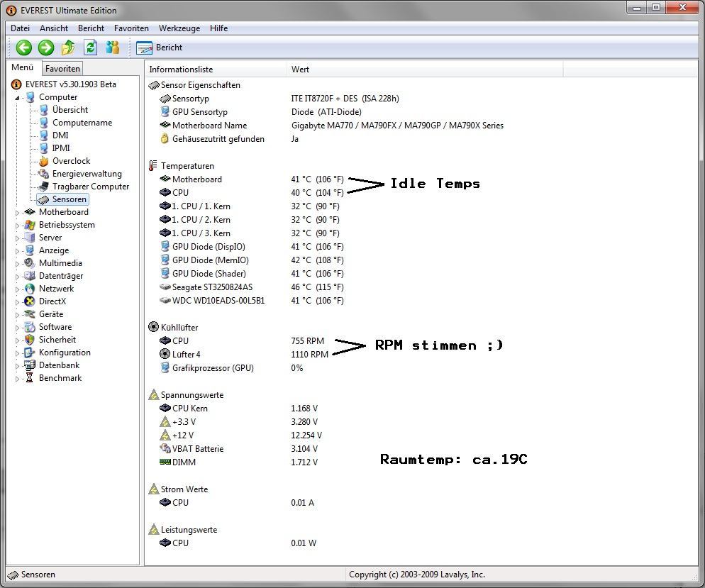
Task: Select Computername in the tree
Action: 82,123
